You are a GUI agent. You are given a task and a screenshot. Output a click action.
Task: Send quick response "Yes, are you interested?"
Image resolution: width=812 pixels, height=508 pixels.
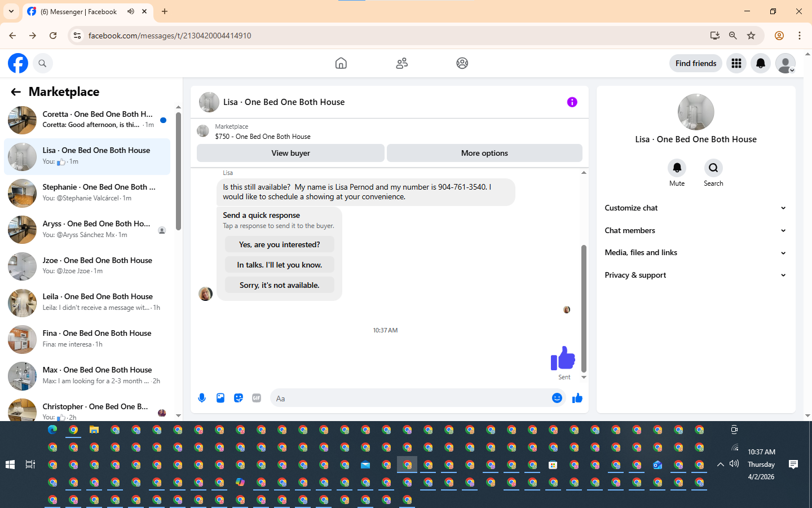point(279,244)
